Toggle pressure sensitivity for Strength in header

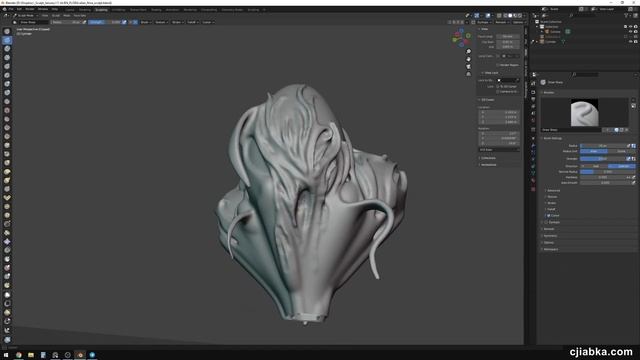point(124,22)
